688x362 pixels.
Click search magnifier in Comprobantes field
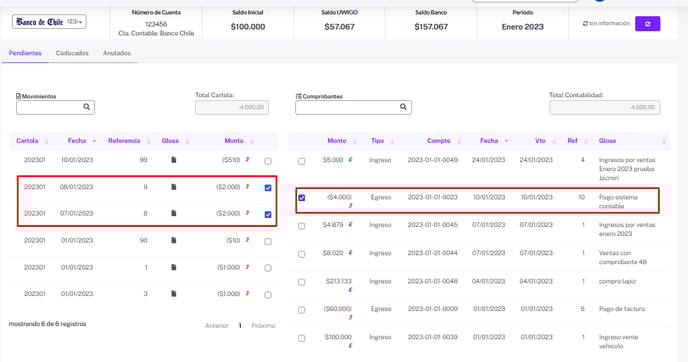pyautogui.click(x=403, y=107)
